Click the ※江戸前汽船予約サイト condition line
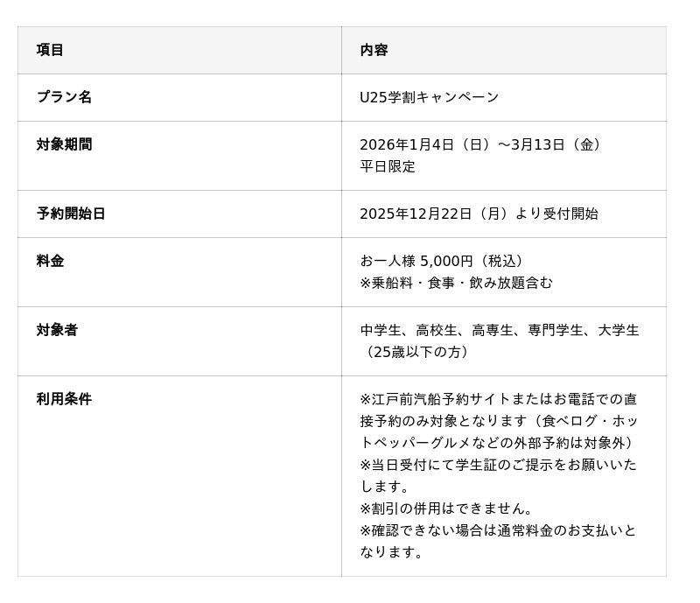Viewport: 700px width, 603px height. (498, 399)
